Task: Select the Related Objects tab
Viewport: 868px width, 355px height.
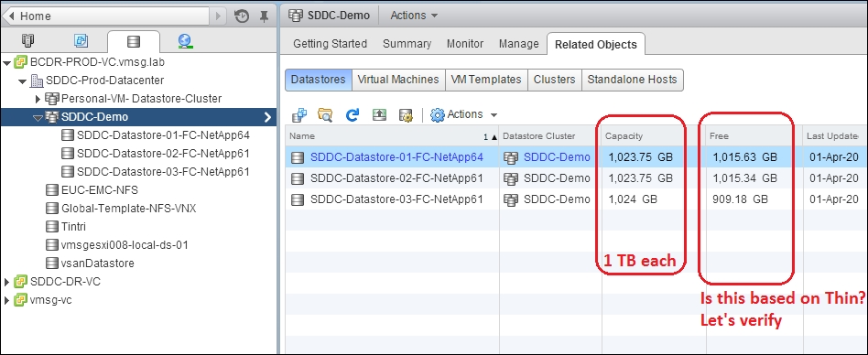Action: tap(596, 45)
